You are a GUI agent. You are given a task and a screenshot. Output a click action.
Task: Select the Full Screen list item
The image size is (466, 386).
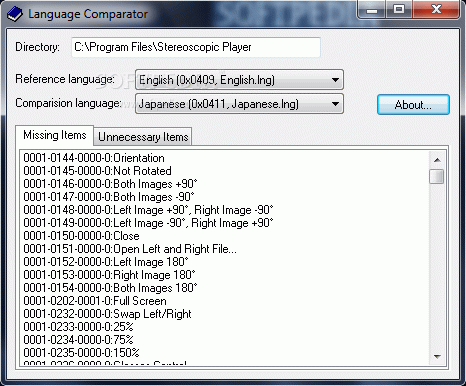95,301
